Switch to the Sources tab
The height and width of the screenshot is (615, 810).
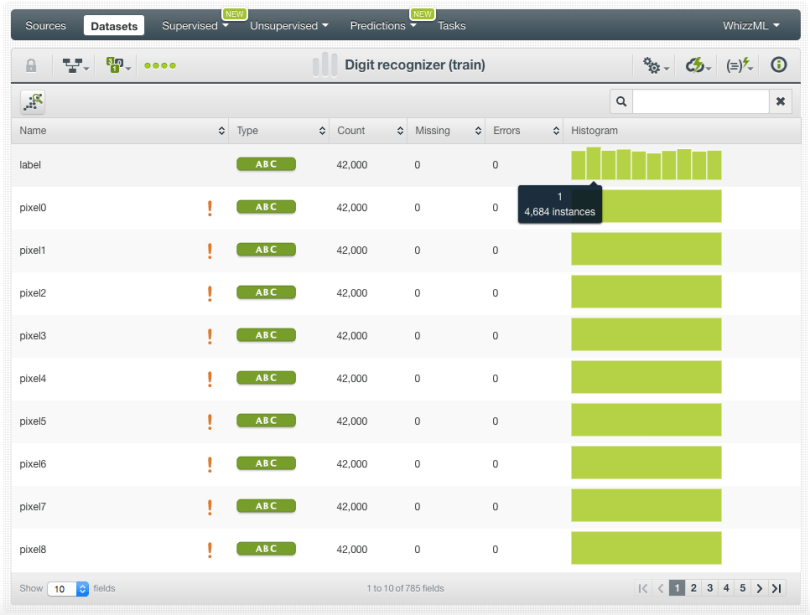pyautogui.click(x=45, y=26)
